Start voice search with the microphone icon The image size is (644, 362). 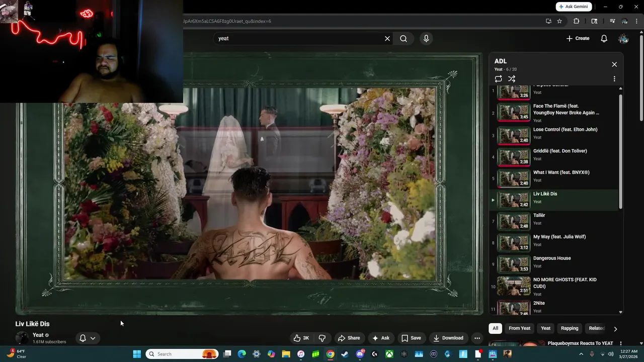426,38
